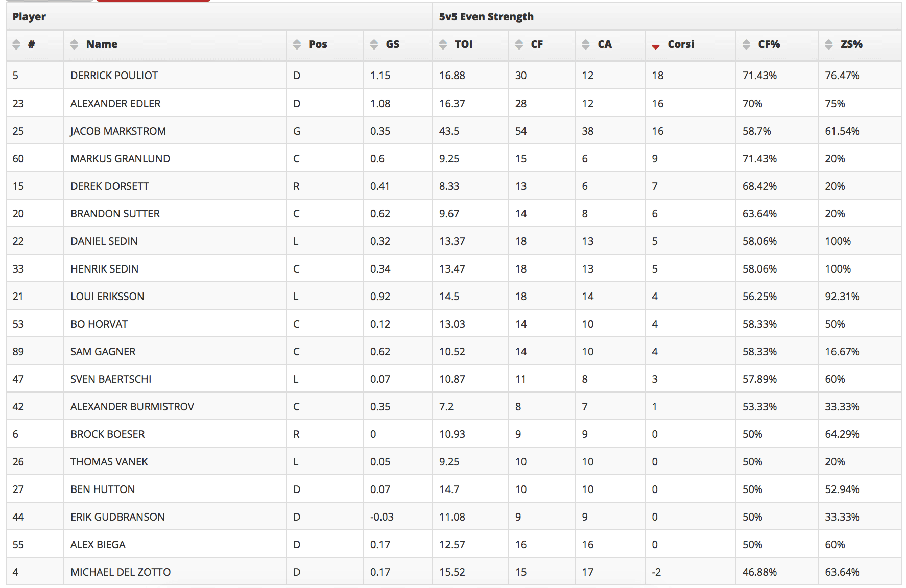This screenshot has height=588, width=906.
Task: Click Michael Del Zotto's name cell
Action: click(121, 572)
